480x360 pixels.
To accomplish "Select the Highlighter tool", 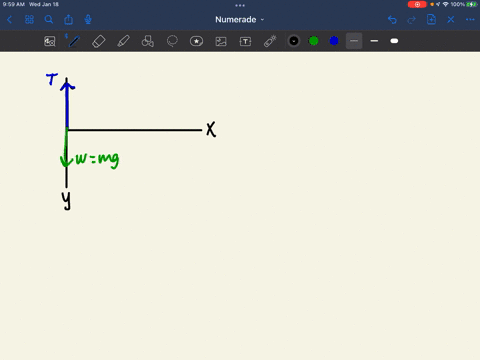I will click(x=123, y=41).
